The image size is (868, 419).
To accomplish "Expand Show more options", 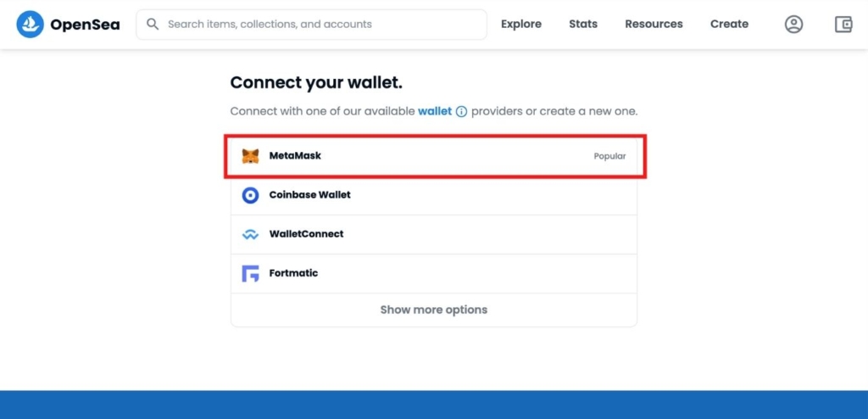I will tap(434, 310).
